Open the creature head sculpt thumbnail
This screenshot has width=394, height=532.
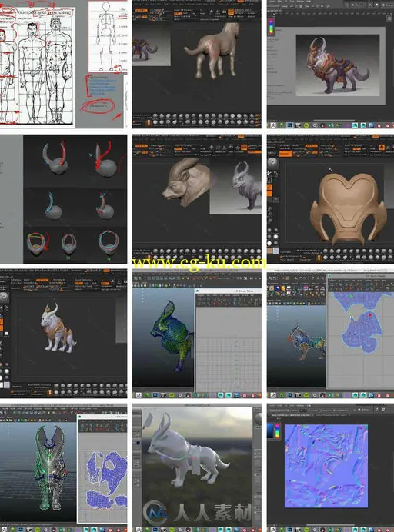(197, 199)
